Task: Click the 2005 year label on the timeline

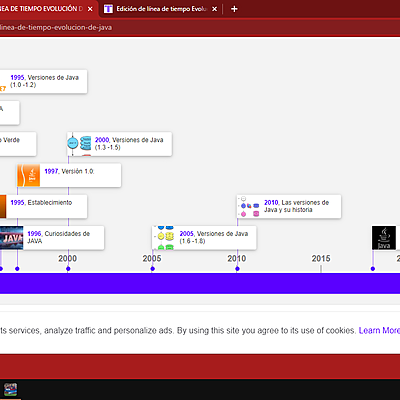Action: click(152, 258)
